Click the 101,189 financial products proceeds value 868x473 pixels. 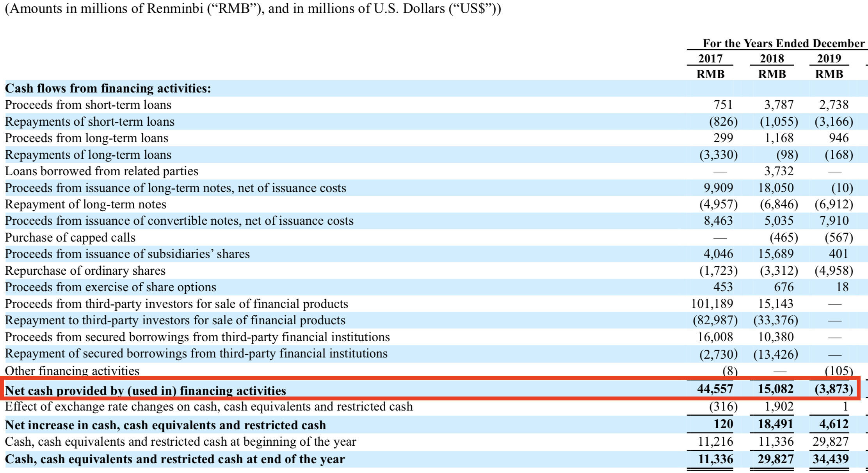(x=712, y=304)
